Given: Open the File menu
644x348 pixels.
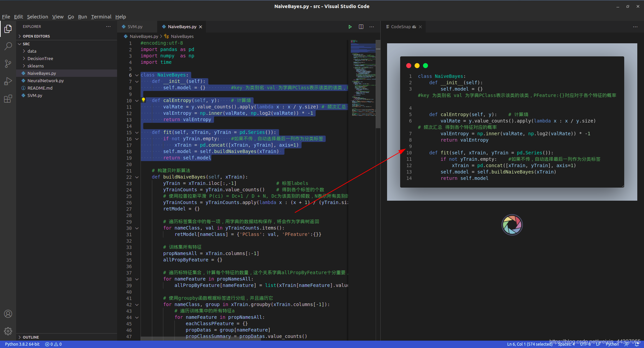Looking at the screenshot, I should click(x=6, y=17).
